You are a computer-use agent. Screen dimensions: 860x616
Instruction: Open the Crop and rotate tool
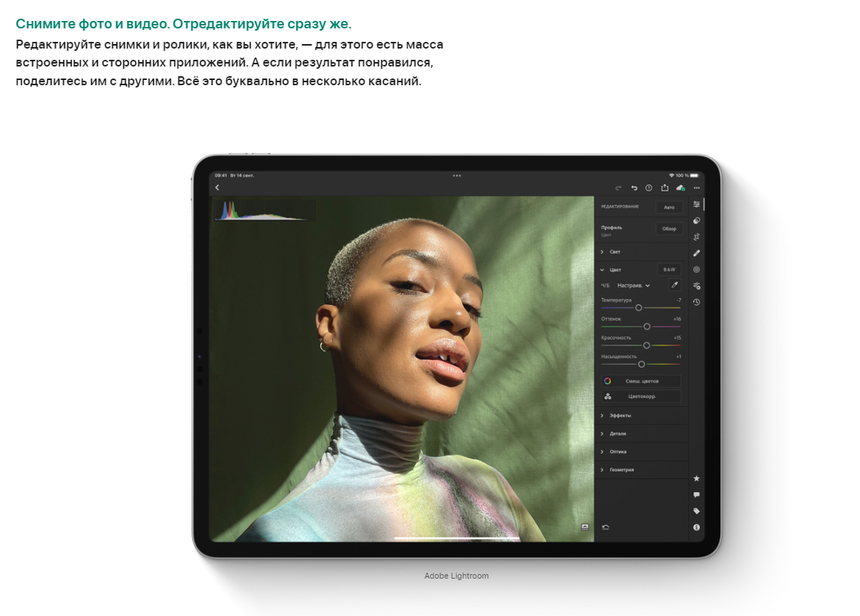tap(696, 237)
